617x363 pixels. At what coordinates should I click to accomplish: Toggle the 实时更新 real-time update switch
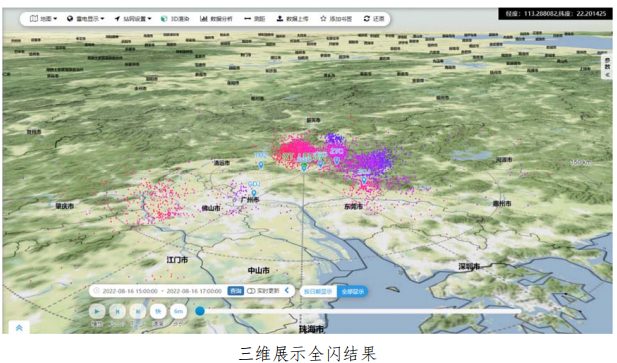tap(251, 291)
